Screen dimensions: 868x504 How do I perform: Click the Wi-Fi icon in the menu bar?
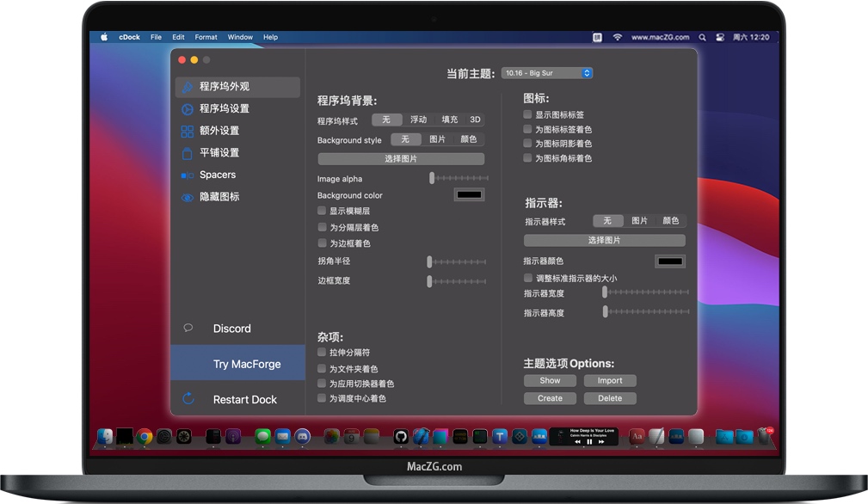tap(618, 37)
